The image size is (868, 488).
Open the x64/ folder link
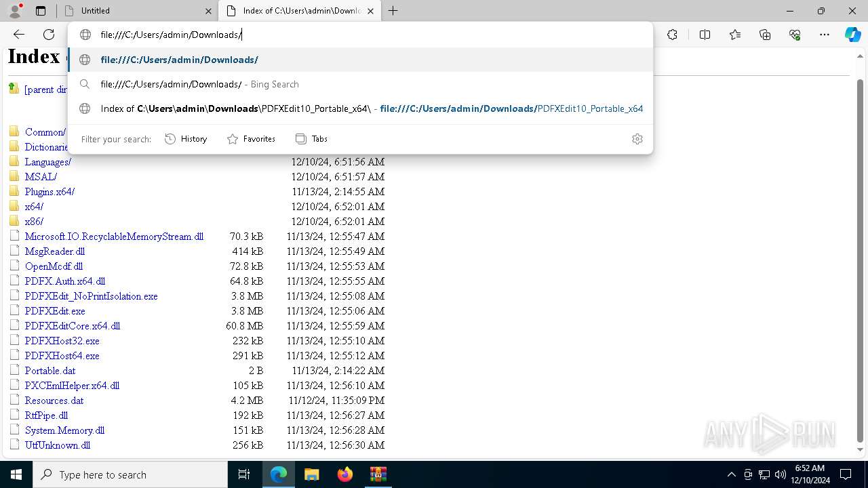tap(34, 207)
